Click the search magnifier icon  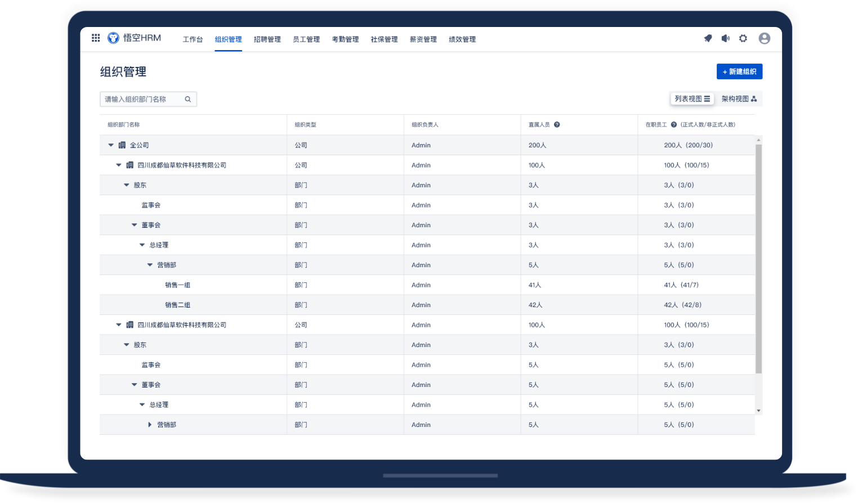pos(188,100)
